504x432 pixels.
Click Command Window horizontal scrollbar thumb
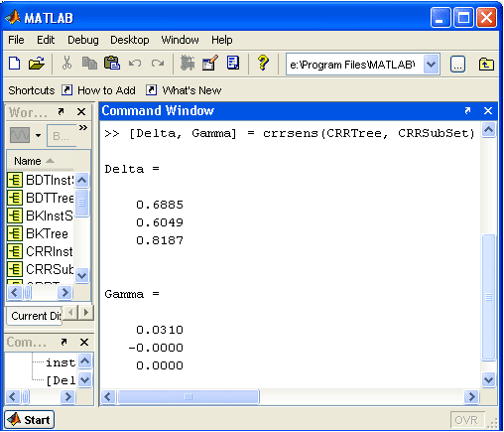[x=189, y=396]
